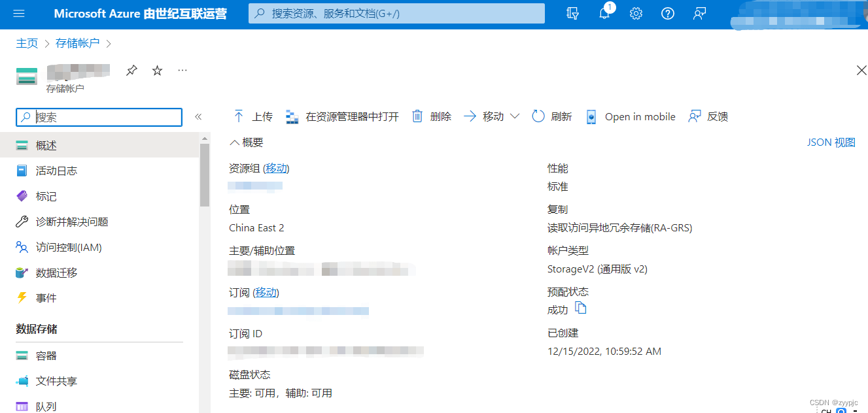
Task: Select 标记 in left menu
Action: pos(99,196)
